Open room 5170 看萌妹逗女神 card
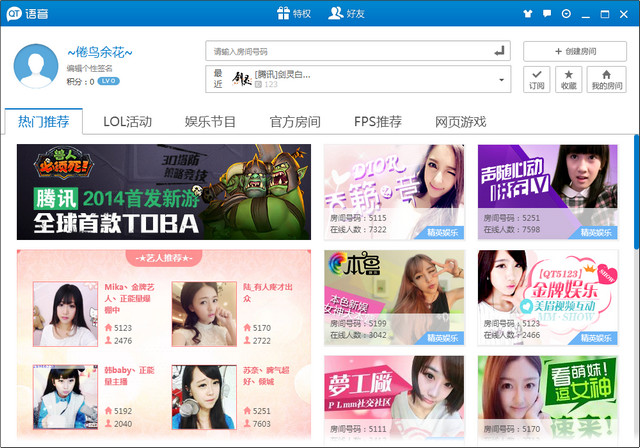 548,400
